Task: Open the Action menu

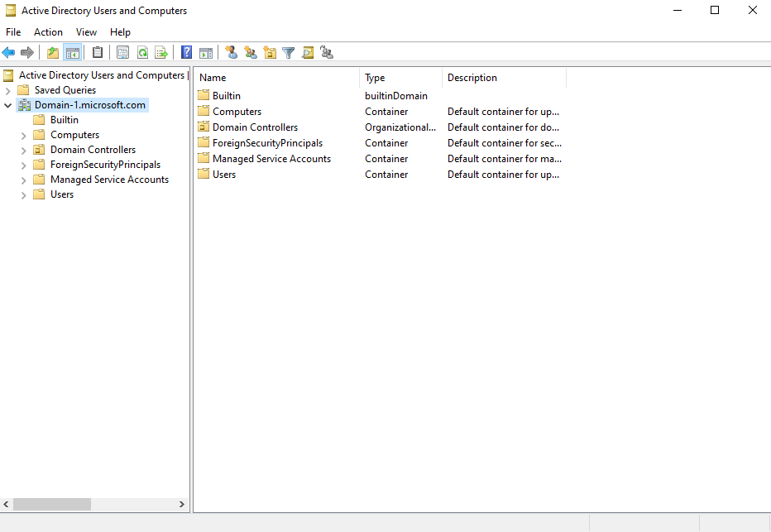Action: (x=48, y=31)
